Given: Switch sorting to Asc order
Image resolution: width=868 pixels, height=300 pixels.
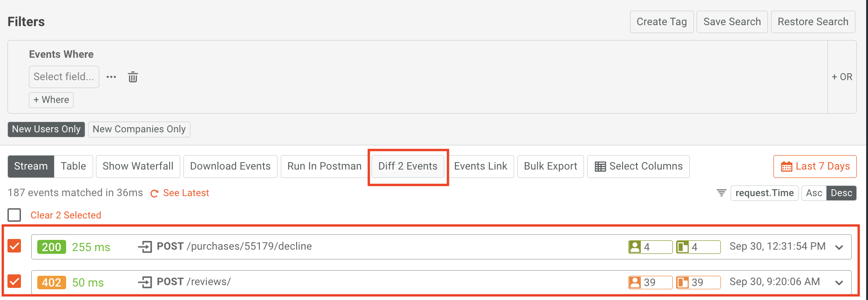Looking at the screenshot, I should pos(814,193).
